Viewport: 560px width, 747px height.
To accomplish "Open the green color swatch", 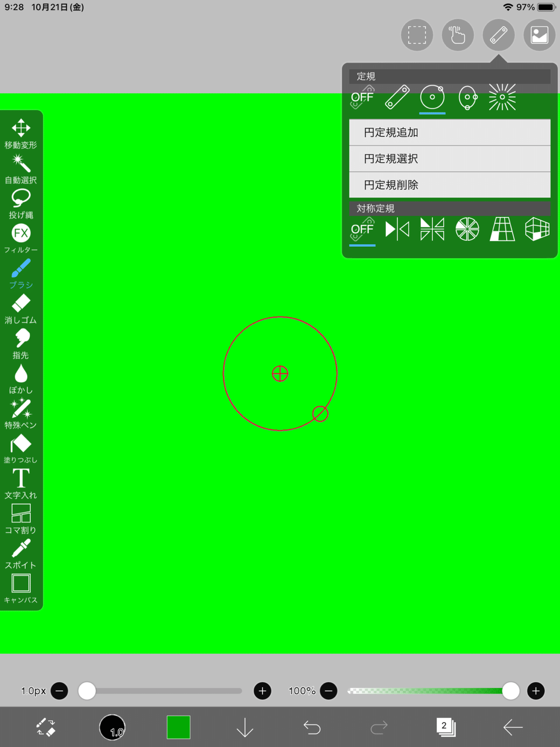I will pyautogui.click(x=178, y=727).
